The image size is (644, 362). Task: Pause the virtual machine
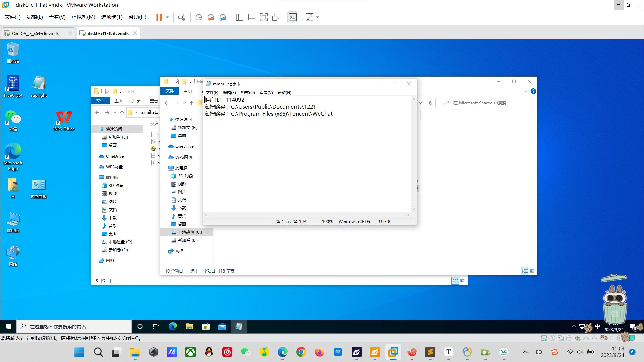[159, 17]
